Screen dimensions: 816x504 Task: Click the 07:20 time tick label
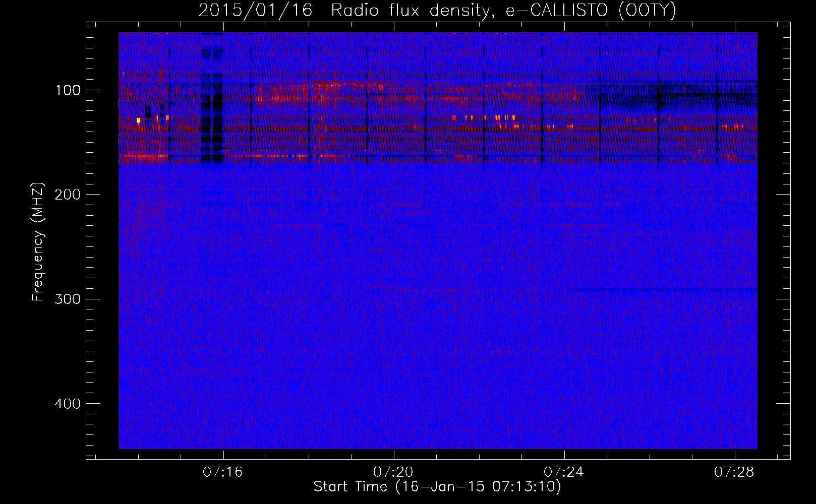[393, 472]
